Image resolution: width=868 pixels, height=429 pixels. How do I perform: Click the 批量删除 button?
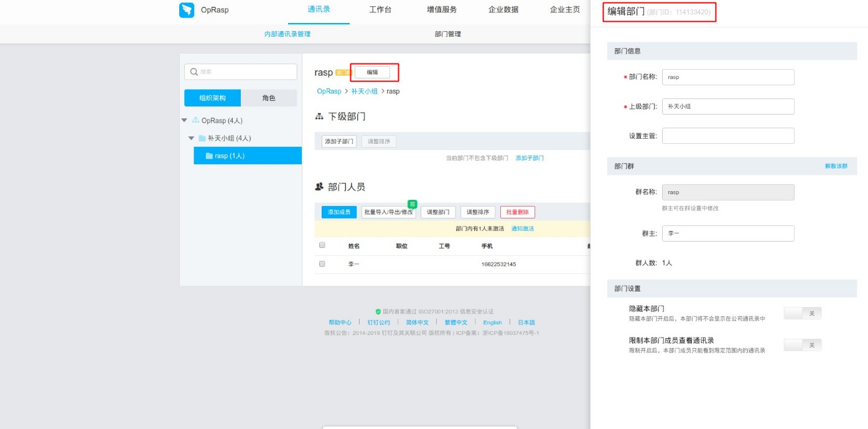pyautogui.click(x=517, y=212)
